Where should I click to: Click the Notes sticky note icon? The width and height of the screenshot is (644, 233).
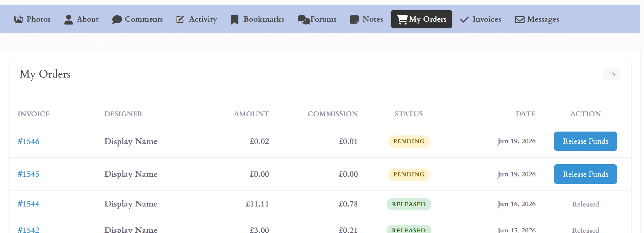click(x=354, y=20)
